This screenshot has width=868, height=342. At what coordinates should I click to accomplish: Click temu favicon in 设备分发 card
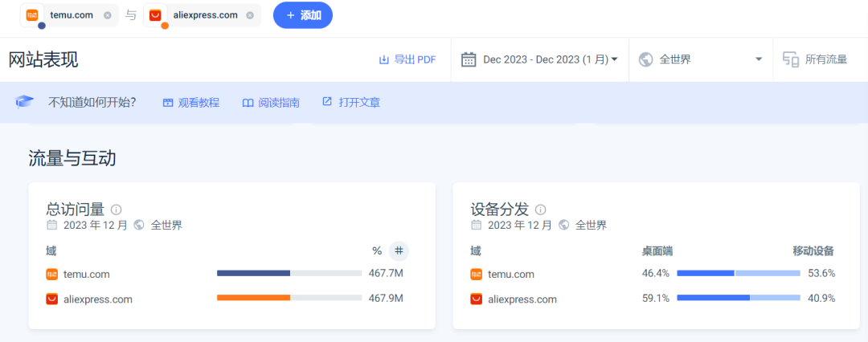(x=476, y=274)
